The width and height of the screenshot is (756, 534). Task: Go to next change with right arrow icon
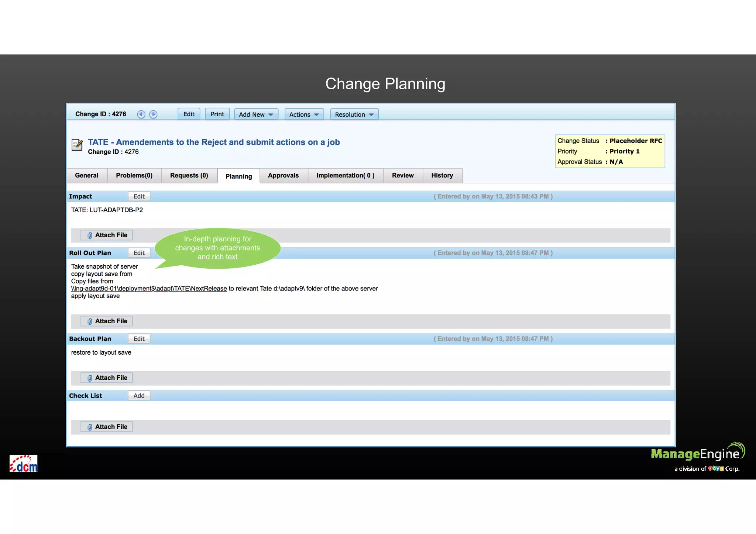[x=153, y=114]
